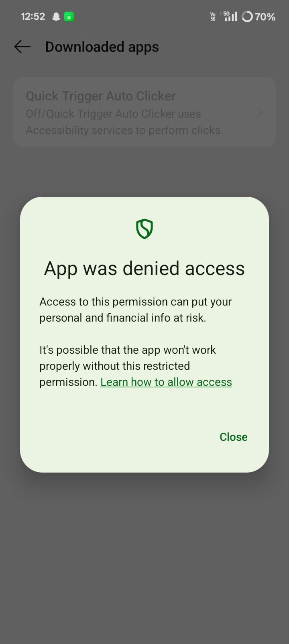This screenshot has height=644, width=289.
Task: Tap the Downloaded apps page header
Action: (x=102, y=47)
